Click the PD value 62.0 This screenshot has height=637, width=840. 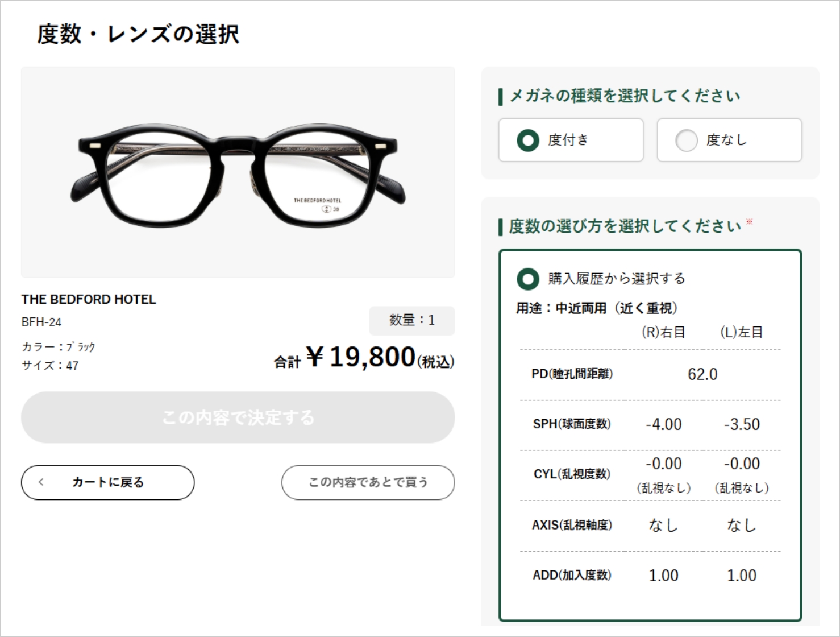pyautogui.click(x=702, y=374)
